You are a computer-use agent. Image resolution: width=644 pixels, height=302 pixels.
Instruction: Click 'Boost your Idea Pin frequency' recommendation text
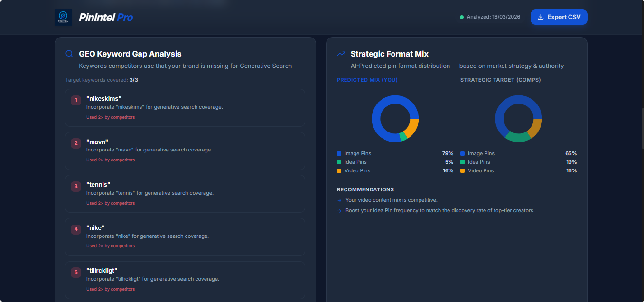tap(440, 211)
